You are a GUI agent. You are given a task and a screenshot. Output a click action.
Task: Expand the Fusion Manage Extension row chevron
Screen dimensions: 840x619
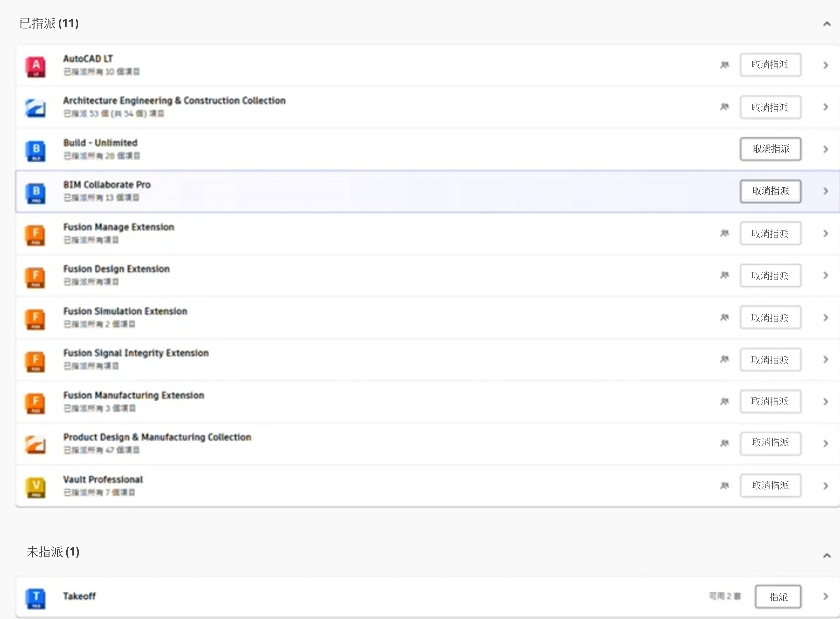pos(826,234)
